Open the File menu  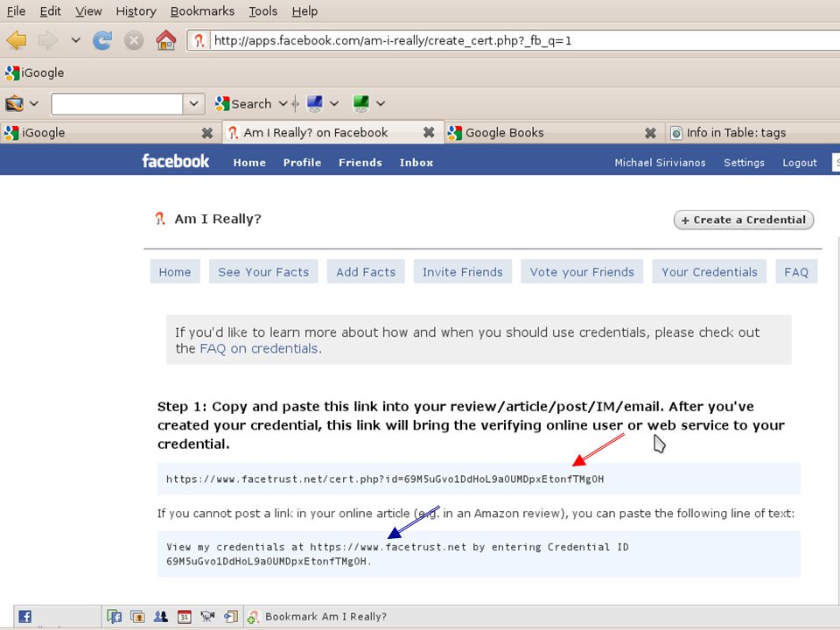click(16, 11)
